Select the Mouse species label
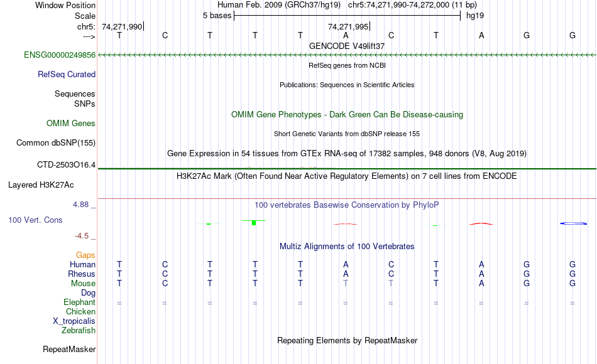This screenshot has height=364, width=597. [x=84, y=284]
